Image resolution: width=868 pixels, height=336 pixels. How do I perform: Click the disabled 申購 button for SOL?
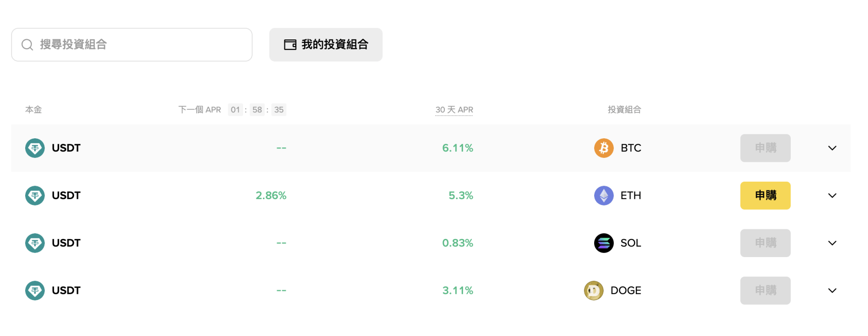tap(765, 243)
